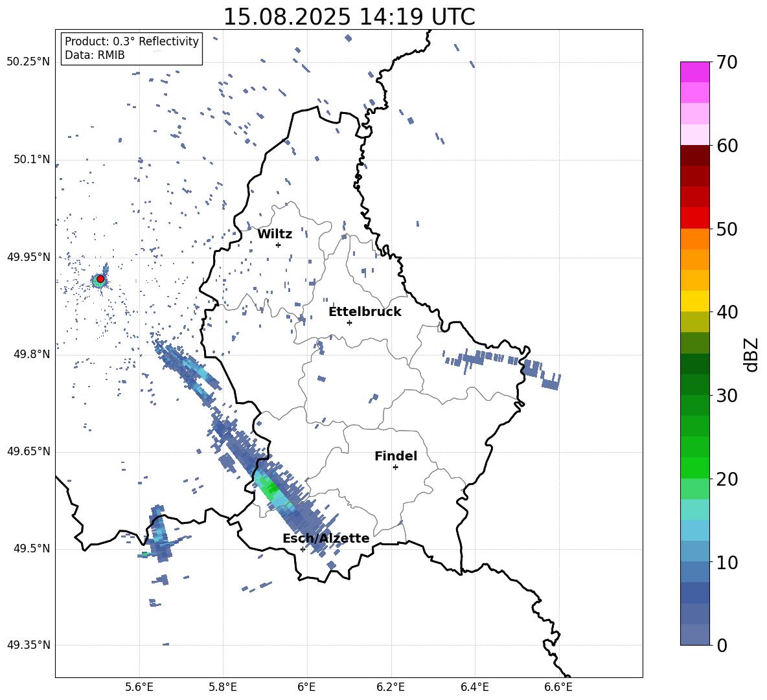The image size is (767, 700).
Task: Click the 30 value on the colorbar
Action: 727,396
